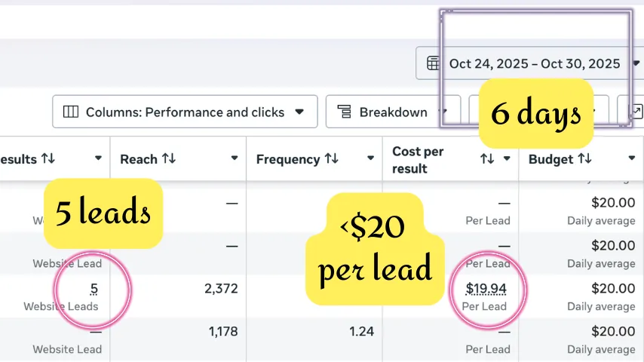Open the Results column options caret
Viewport: 644px width, 362px height.
coord(98,159)
